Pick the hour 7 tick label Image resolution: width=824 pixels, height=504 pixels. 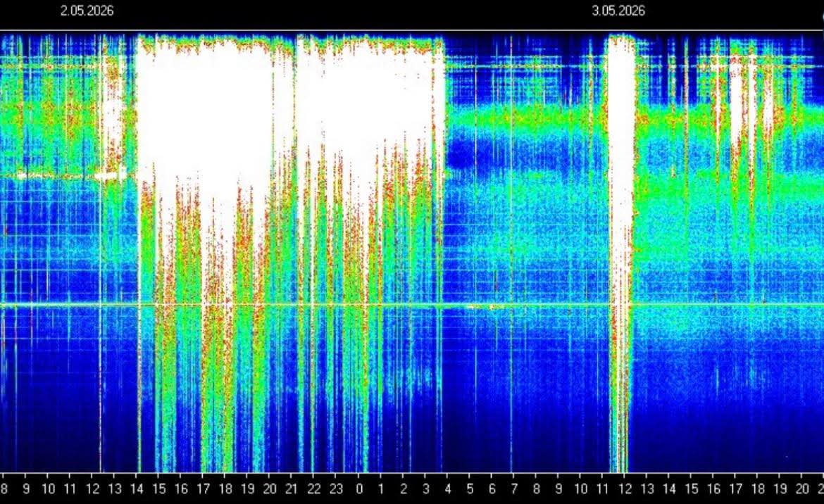514,489
